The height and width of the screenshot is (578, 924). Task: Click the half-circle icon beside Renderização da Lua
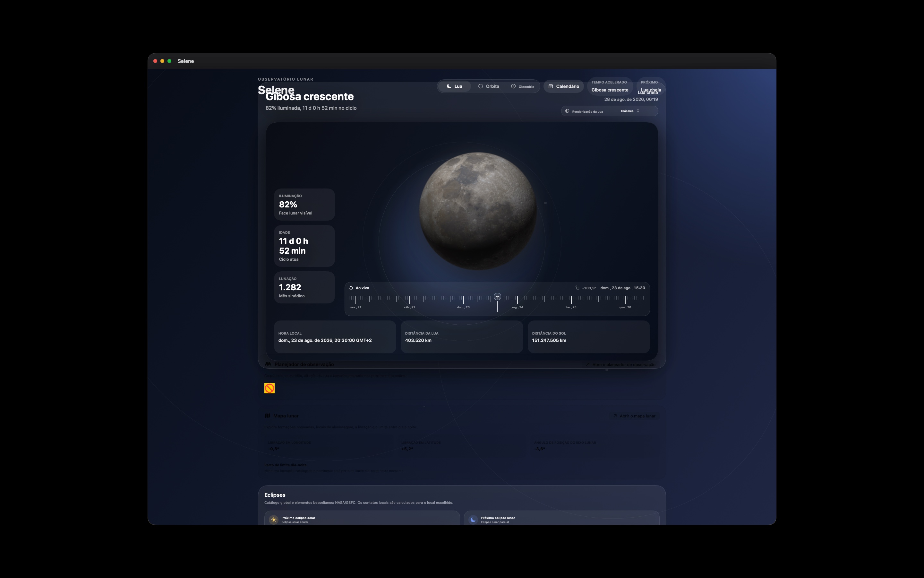[567, 111]
